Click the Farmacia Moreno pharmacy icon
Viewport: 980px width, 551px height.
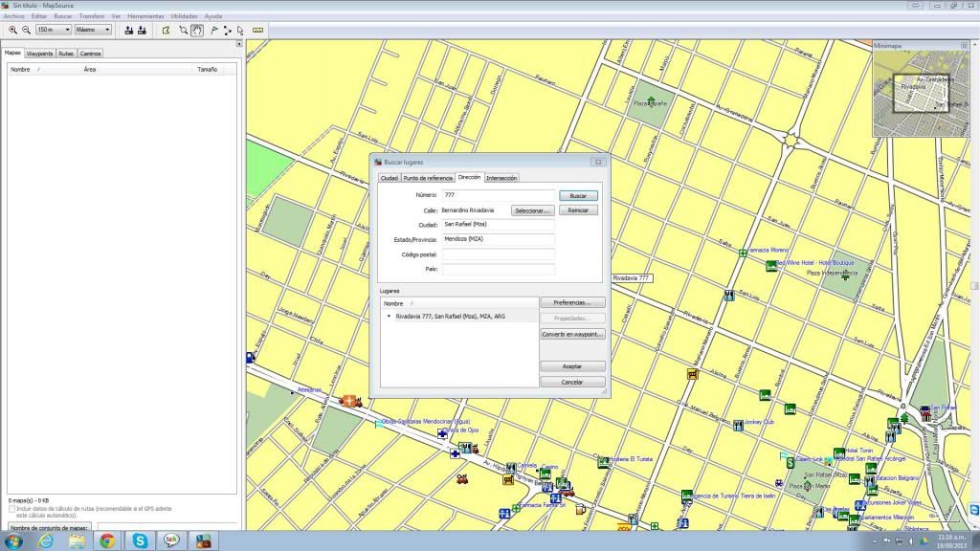(743, 253)
